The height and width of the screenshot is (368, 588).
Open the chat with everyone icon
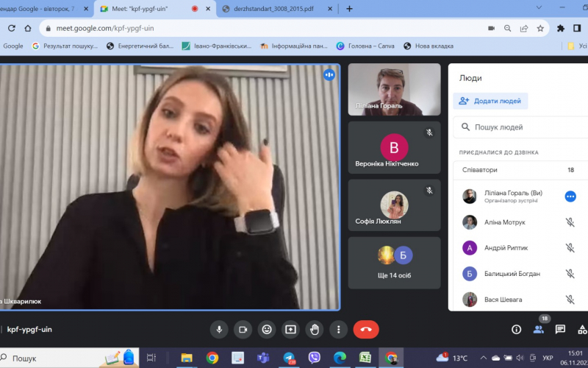[x=560, y=330]
